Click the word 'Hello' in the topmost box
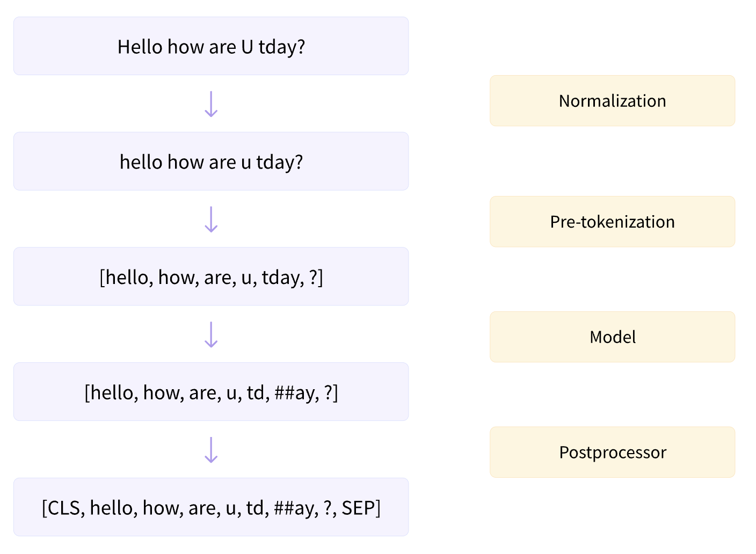 coord(140,47)
